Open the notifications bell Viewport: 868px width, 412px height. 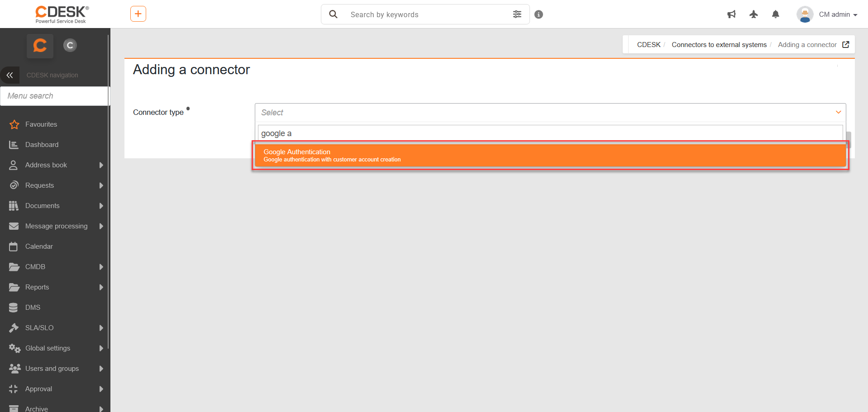point(776,14)
